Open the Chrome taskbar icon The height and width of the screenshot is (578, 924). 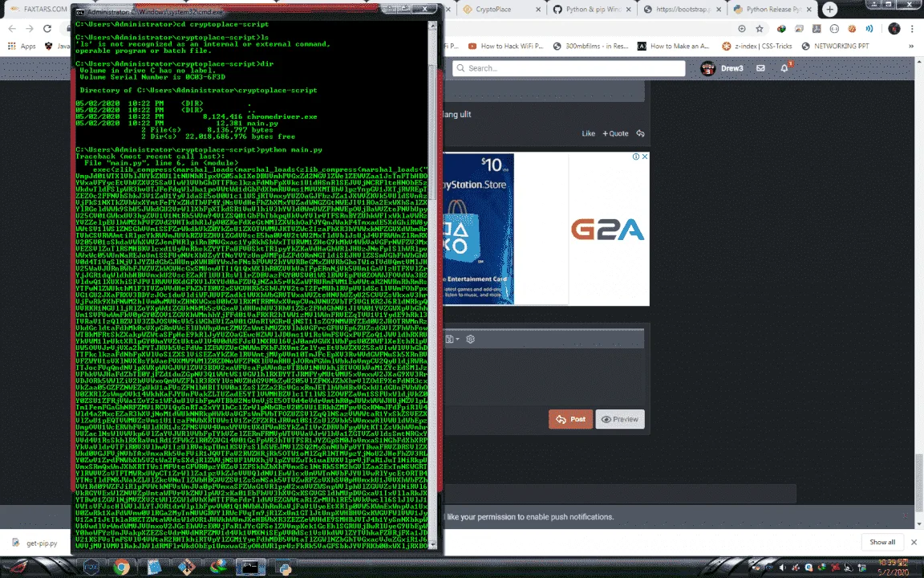click(122, 568)
